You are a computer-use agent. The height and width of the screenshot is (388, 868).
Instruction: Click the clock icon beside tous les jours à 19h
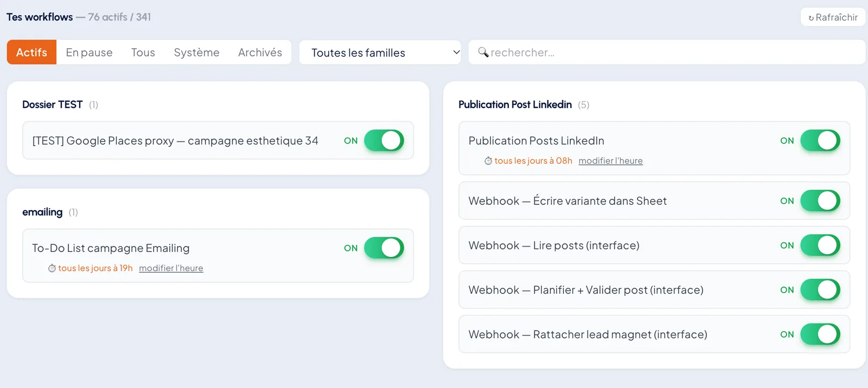coord(52,268)
